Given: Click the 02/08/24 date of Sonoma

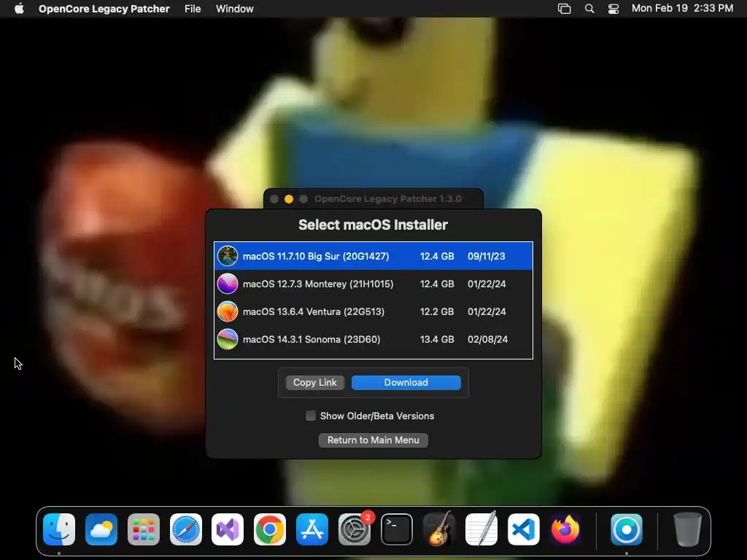Looking at the screenshot, I should (487, 340).
